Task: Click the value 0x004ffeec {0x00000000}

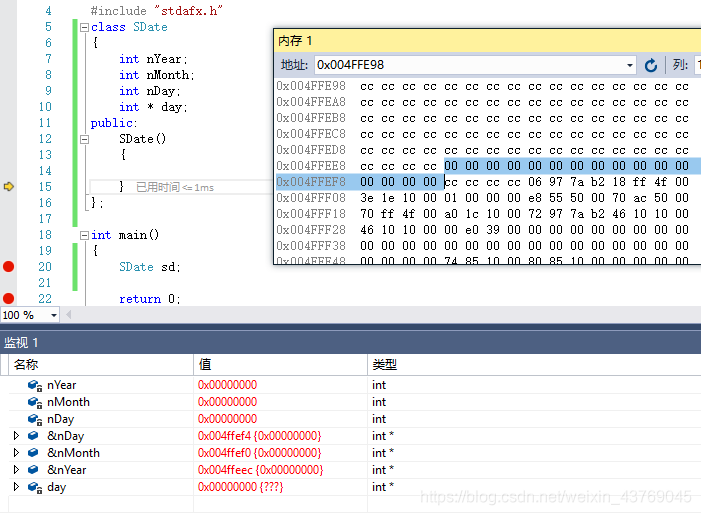Action: coord(260,470)
